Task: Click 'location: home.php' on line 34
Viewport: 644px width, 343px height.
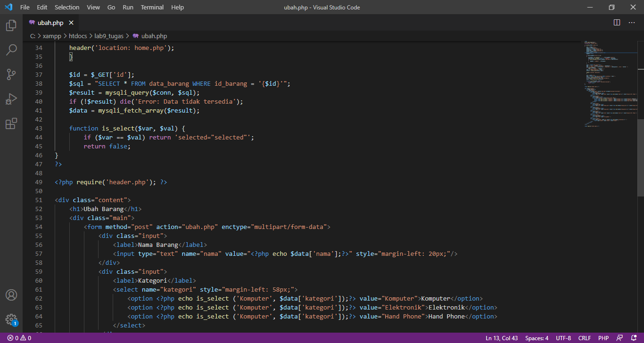Action: tap(131, 48)
